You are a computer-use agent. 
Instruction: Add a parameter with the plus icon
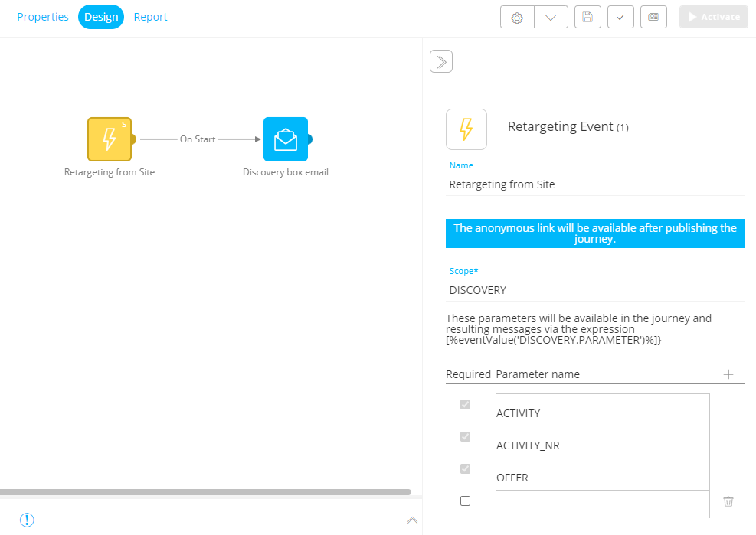click(x=728, y=374)
